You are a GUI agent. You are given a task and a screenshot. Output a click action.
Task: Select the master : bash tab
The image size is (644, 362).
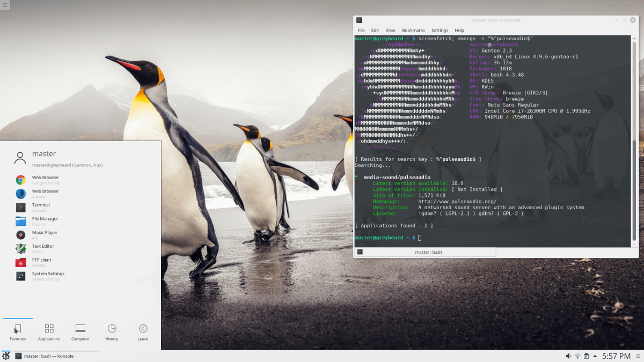coord(427,252)
